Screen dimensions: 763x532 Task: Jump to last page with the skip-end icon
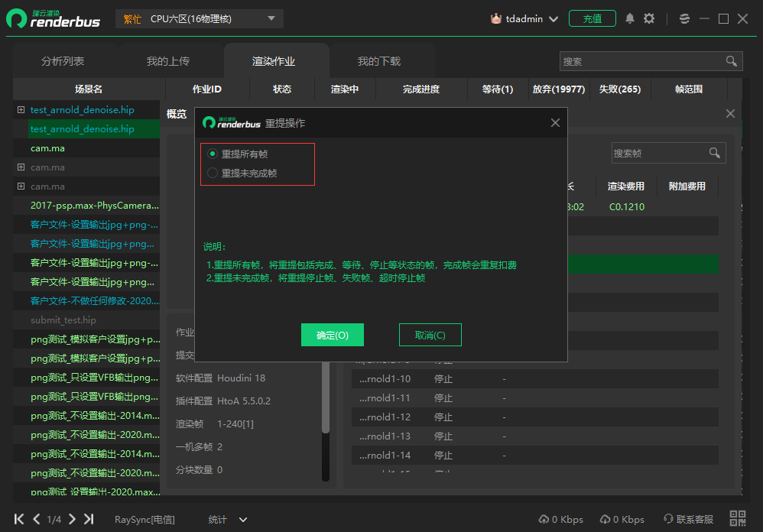coord(89,519)
